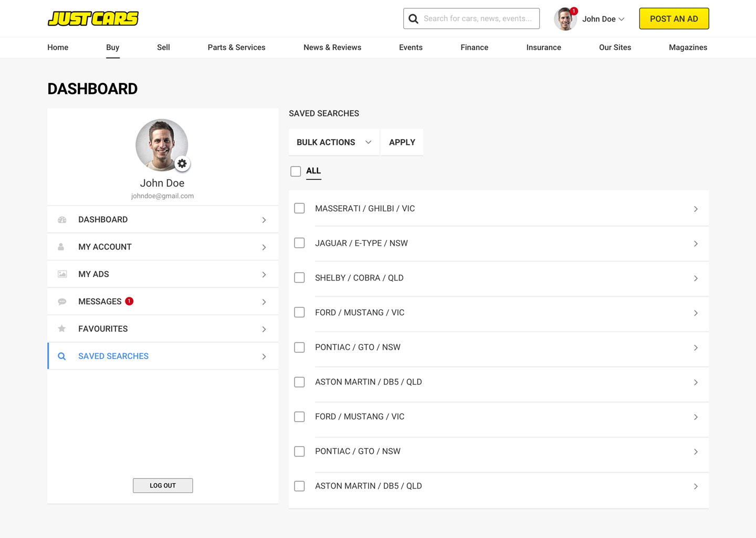The width and height of the screenshot is (756, 538).
Task: Open the Favourites sidebar link
Action: pyautogui.click(x=163, y=329)
